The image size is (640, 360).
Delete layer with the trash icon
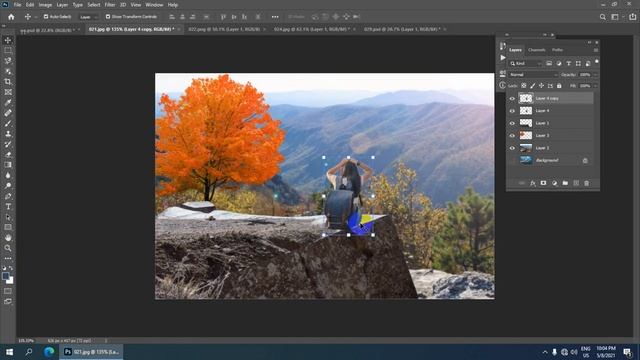pos(587,183)
